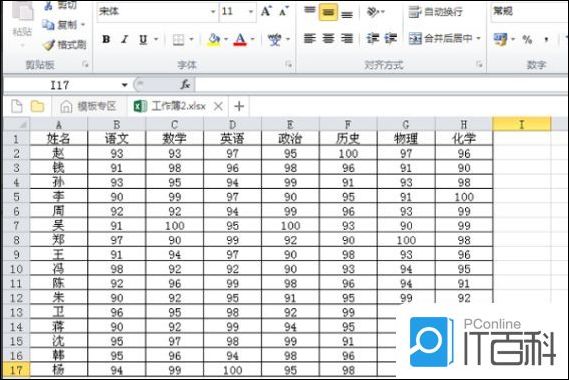Open the font size 11 dropdown
This screenshot has height=380, width=569.
tap(250, 12)
